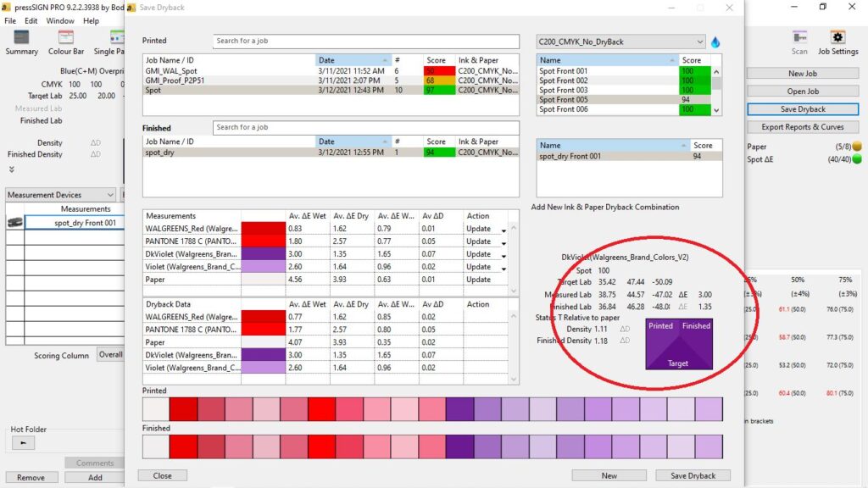Select the GMI_Proof_P2P51 job row
The width and height of the screenshot is (868, 488).
tap(331, 80)
